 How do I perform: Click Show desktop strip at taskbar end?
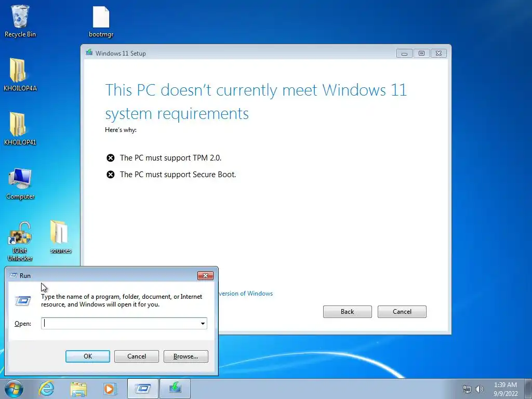(x=529, y=389)
